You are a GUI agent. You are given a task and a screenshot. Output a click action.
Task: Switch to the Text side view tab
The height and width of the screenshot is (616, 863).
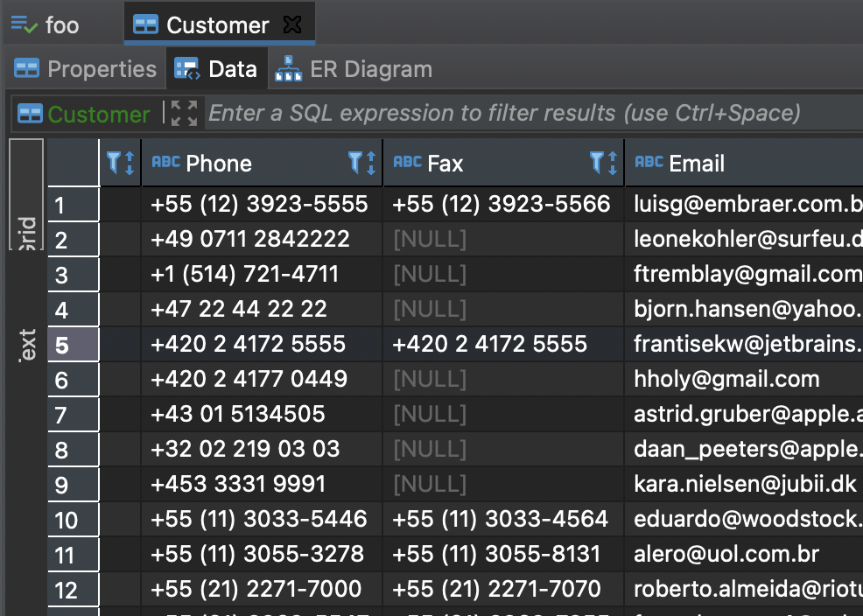pyautogui.click(x=26, y=344)
